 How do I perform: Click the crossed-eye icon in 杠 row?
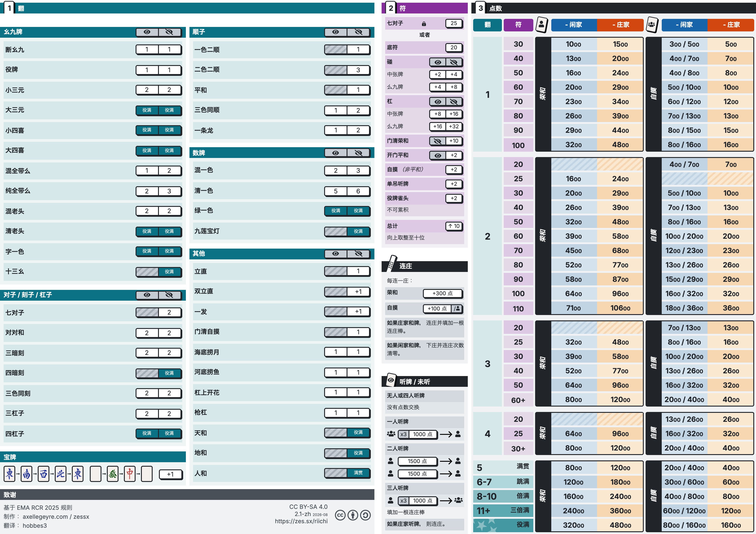[454, 102]
